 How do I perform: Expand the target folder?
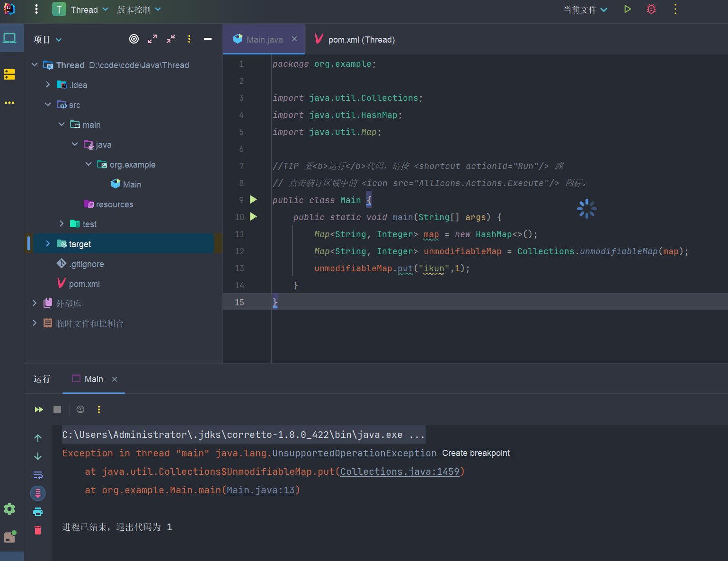pyautogui.click(x=48, y=243)
